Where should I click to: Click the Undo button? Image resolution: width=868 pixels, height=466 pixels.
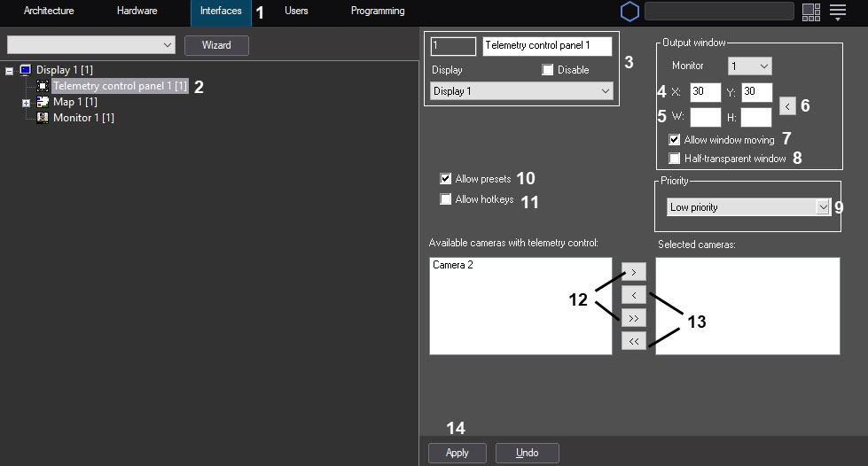(x=527, y=453)
